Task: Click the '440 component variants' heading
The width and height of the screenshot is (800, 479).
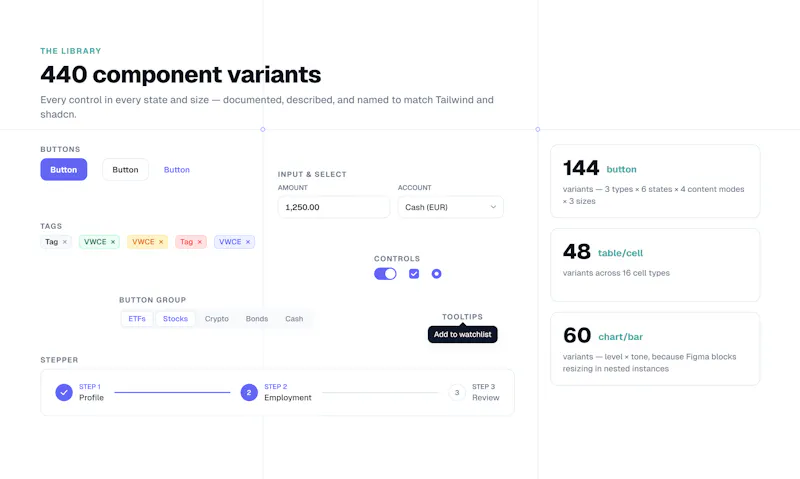Action: [181, 74]
